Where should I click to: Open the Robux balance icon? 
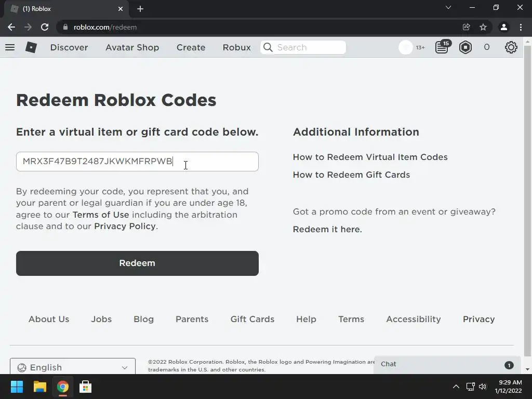tap(465, 47)
